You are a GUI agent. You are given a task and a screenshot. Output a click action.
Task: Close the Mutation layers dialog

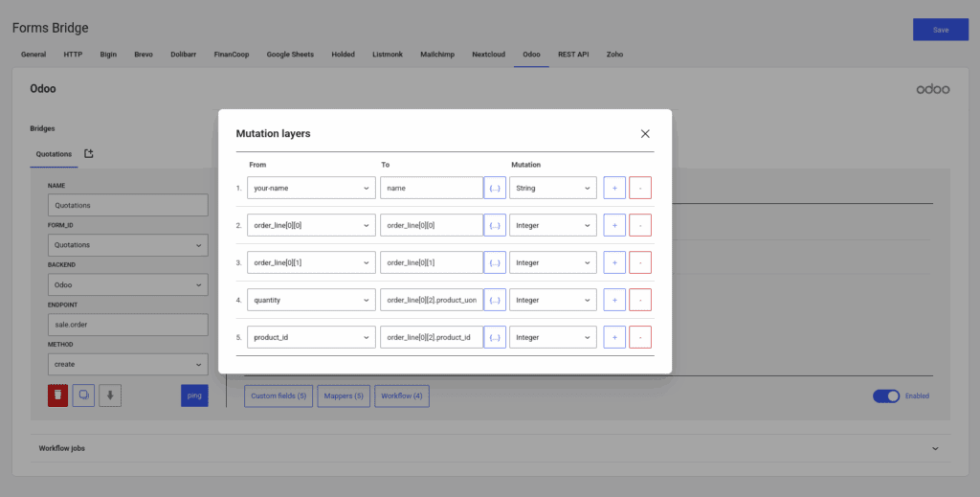(645, 134)
